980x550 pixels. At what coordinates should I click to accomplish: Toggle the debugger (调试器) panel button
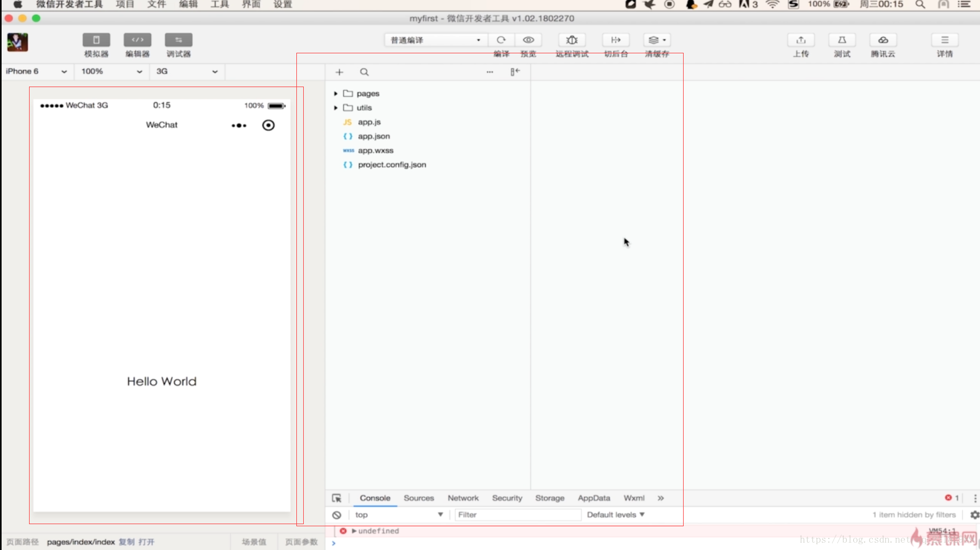[x=179, y=40]
